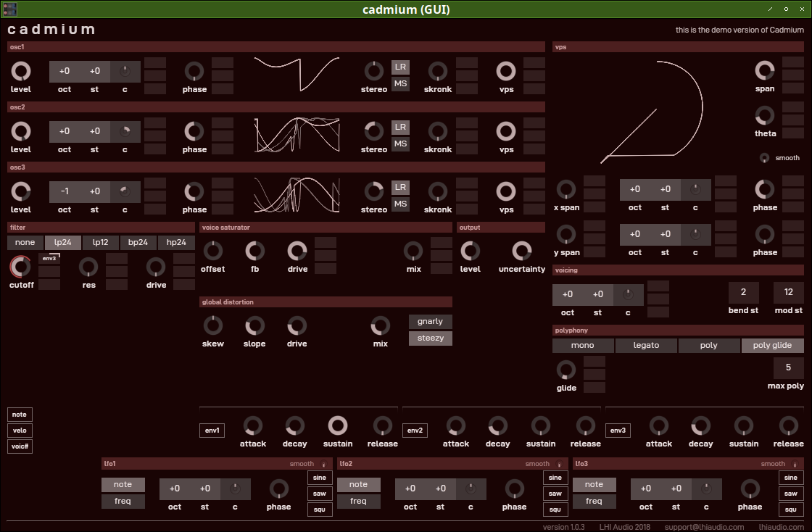The image size is (812, 532).
Task: Click the osc1 skronk knob
Action: 438,72
